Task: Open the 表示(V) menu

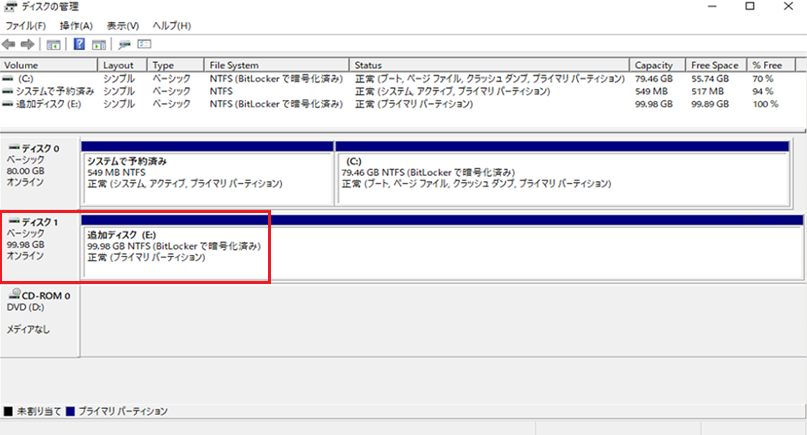Action: pyautogui.click(x=123, y=25)
